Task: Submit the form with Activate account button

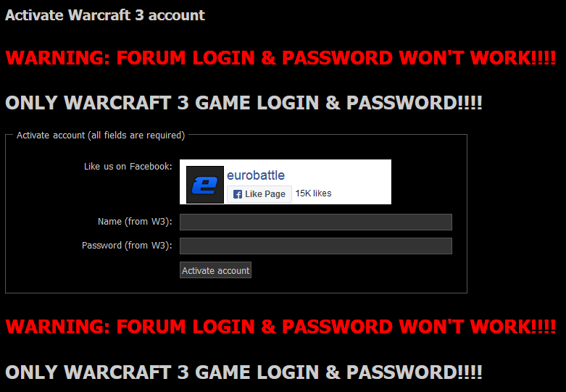Action: pyautogui.click(x=215, y=270)
